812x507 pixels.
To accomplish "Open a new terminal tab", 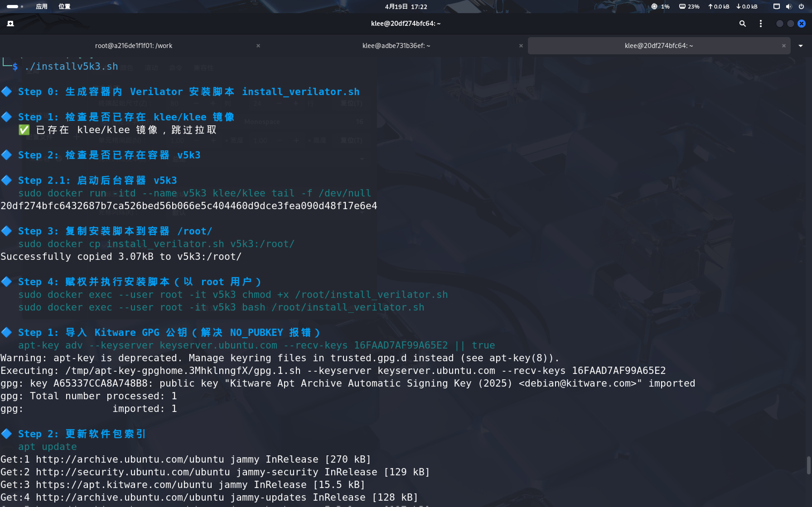I will coord(10,24).
